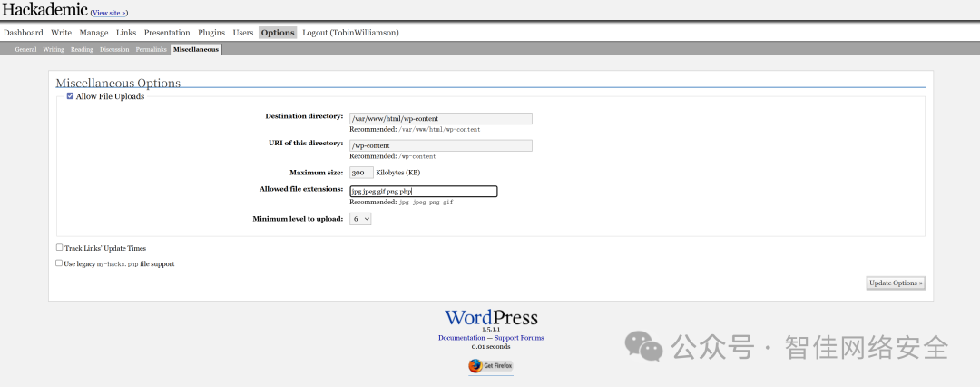
Task: Switch to the Discussion options tab
Action: pyautogui.click(x=114, y=49)
